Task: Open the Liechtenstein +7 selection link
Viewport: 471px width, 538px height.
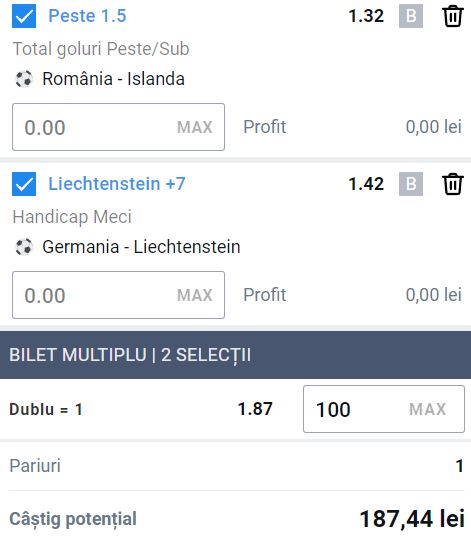Action: 117,184
